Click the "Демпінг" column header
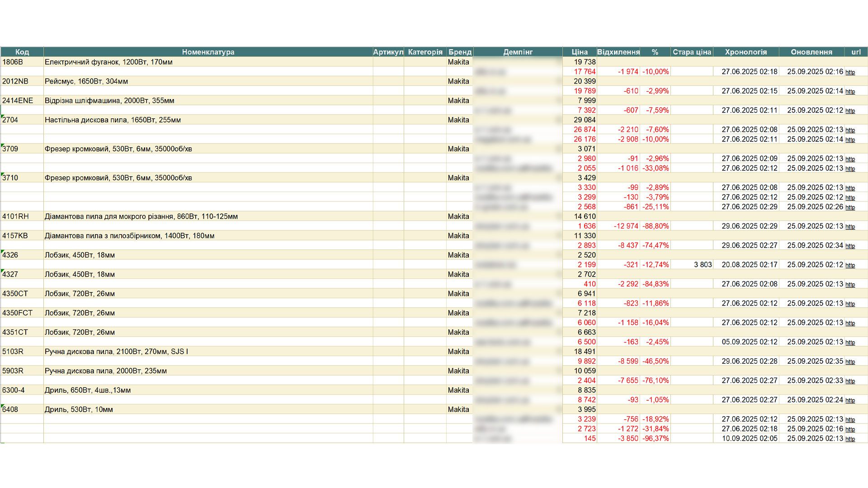 (518, 52)
